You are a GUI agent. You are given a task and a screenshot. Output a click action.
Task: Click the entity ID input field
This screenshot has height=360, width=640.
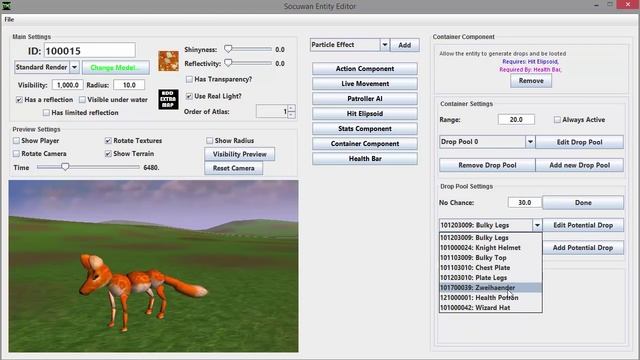pos(89,51)
